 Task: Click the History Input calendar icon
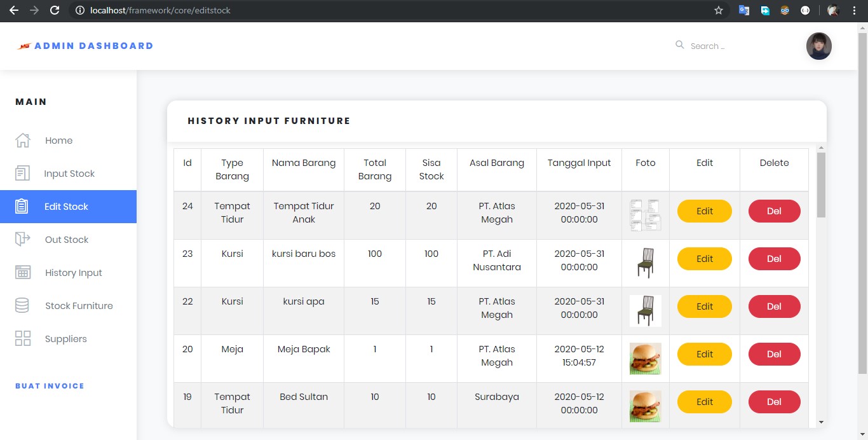point(23,273)
